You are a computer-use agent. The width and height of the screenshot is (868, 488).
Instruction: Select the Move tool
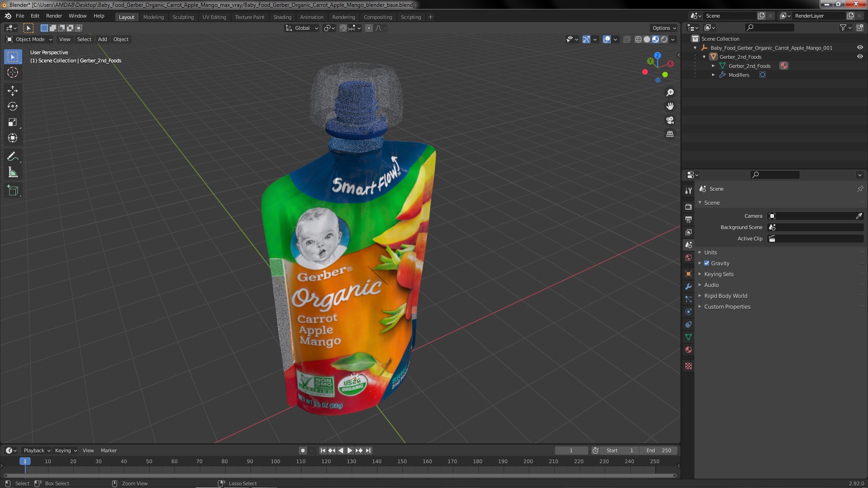pyautogui.click(x=13, y=91)
